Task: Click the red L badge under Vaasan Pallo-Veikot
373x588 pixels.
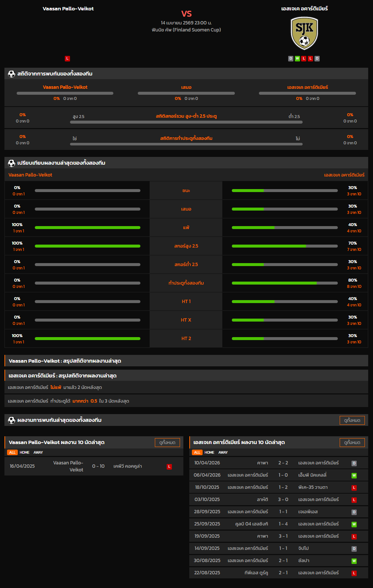Action: click(67, 58)
